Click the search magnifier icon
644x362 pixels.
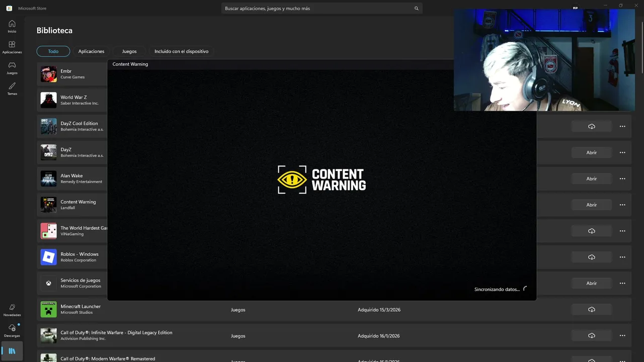(416, 9)
